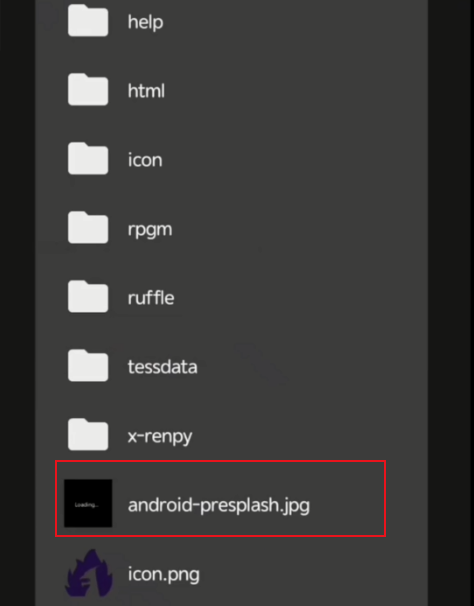
Task: Open the html folder icon
Action: pos(88,89)
